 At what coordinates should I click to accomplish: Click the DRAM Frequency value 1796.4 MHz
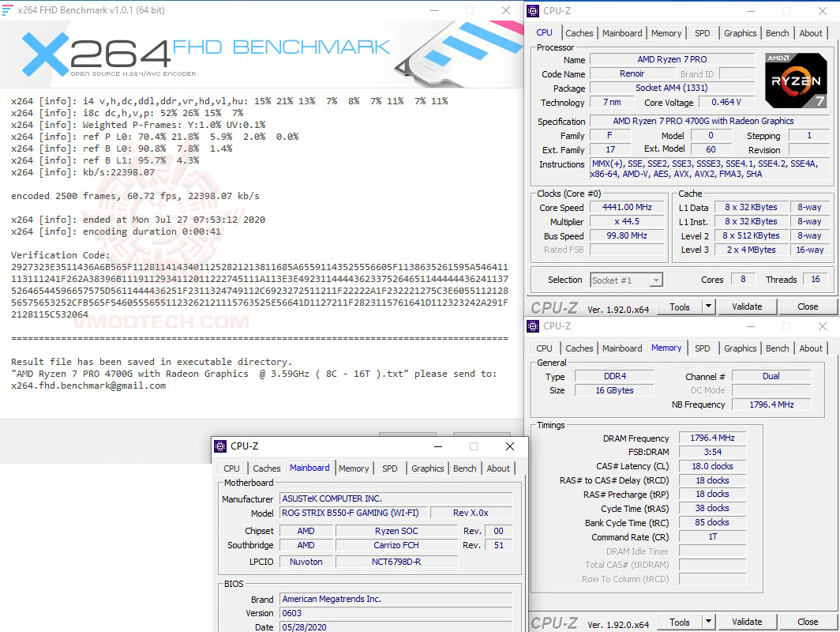click(712, 438)
